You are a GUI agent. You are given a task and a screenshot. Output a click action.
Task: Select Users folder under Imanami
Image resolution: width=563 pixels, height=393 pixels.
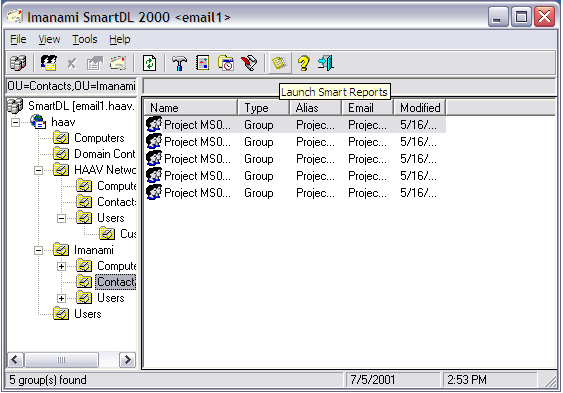[111, 298]
